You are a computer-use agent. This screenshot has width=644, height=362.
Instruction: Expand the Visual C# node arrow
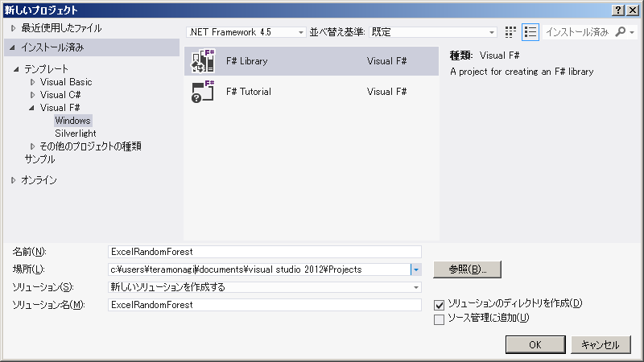[32, 95]
